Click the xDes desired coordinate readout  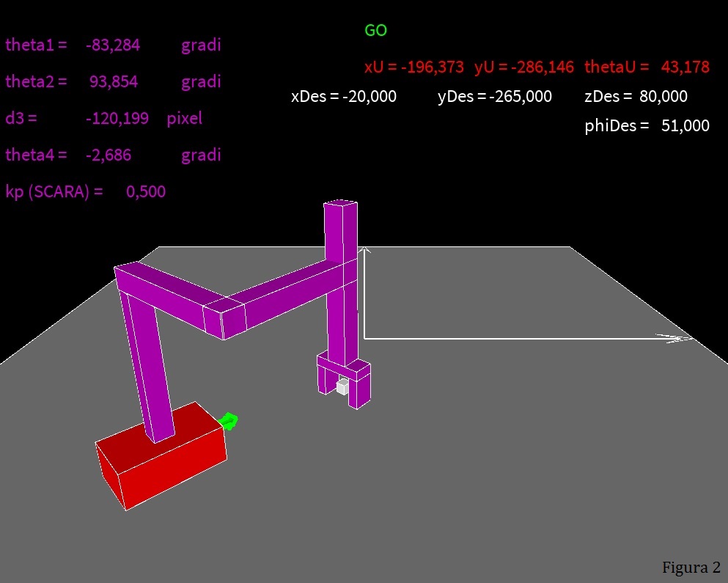[x=344, y=97]
